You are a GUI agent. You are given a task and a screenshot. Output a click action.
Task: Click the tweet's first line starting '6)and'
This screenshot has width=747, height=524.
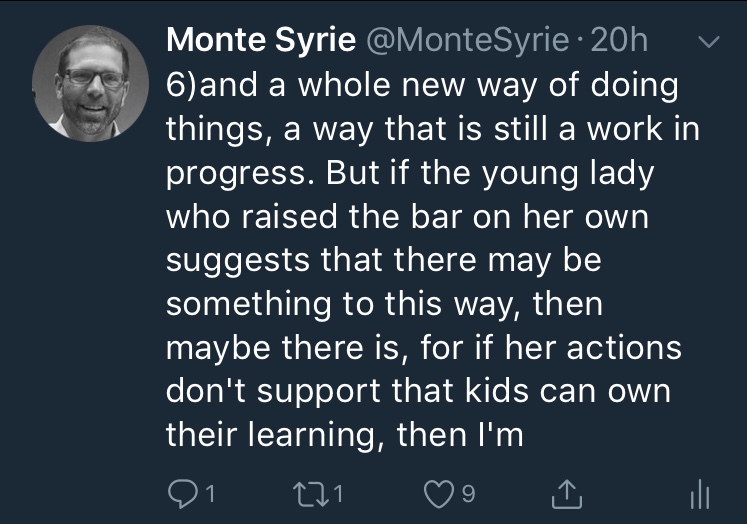[x=421, y=84]
